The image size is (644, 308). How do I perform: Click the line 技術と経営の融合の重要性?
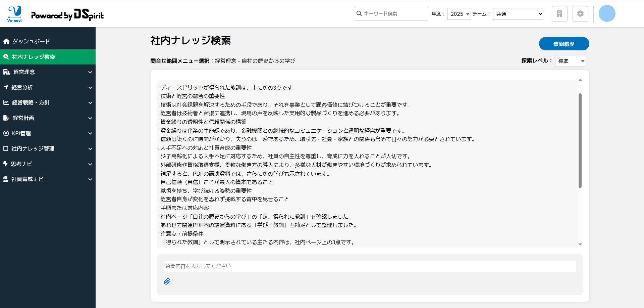(193, 96)
